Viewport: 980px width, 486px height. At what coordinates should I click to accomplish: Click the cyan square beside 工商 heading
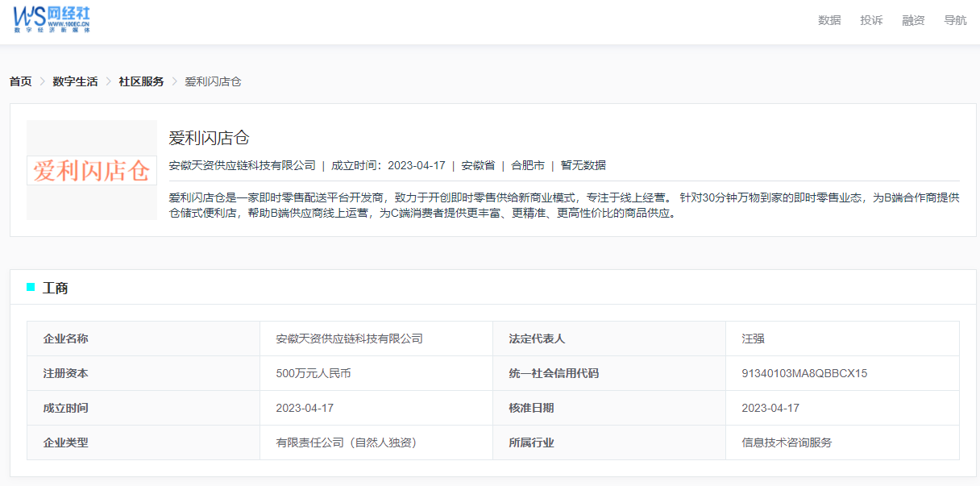[x=31, y=287]
